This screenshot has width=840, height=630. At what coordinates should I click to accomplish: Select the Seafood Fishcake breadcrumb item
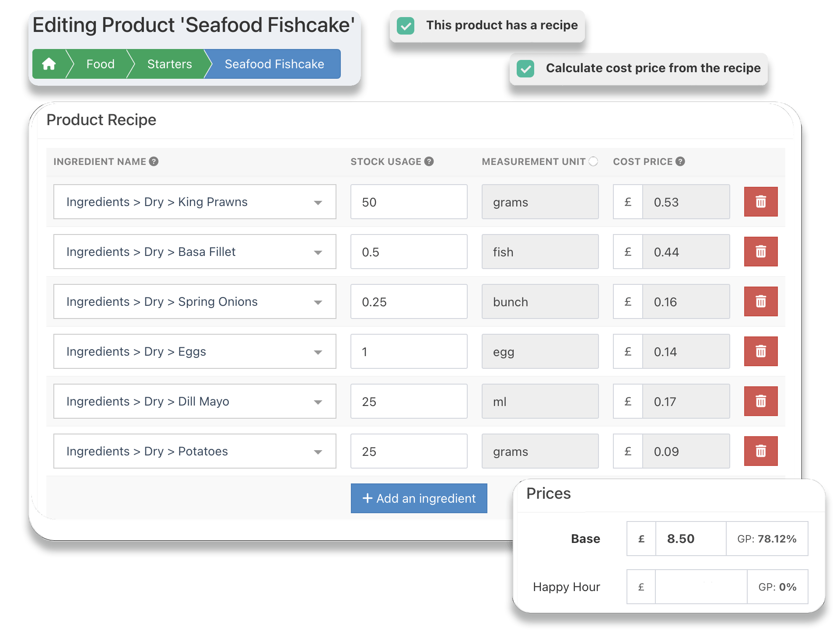(274, 64)
